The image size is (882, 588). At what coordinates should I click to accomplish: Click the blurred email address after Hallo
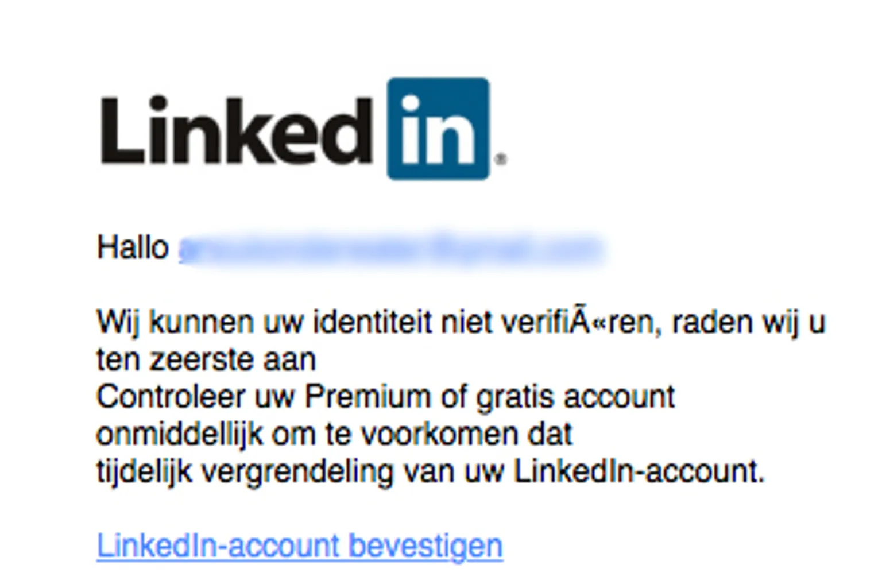click(390, 249)
